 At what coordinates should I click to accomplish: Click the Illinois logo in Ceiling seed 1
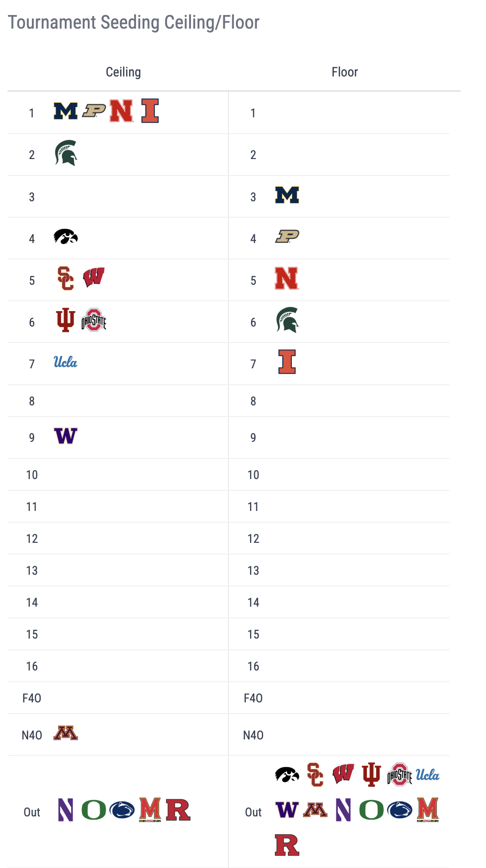150,111
